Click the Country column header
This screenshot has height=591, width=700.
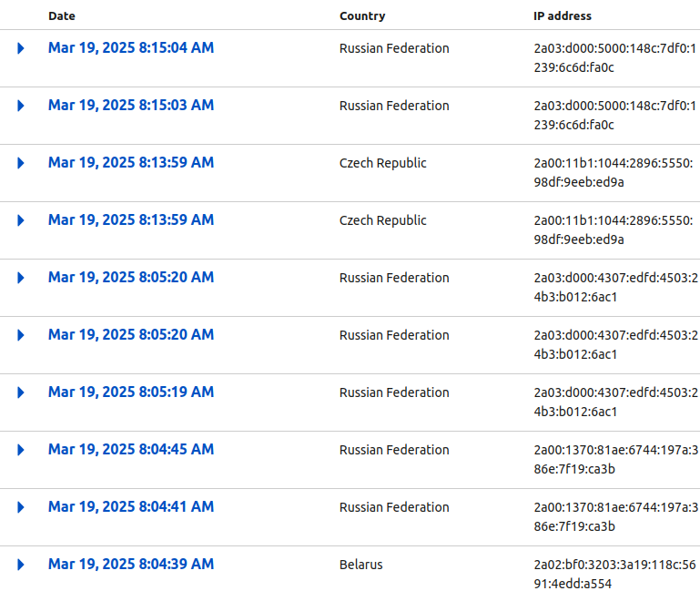[362, 15]
